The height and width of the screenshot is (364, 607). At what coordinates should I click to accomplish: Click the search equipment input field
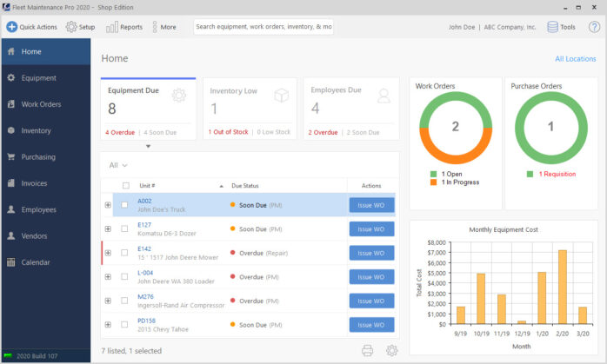tap(263, 27)
